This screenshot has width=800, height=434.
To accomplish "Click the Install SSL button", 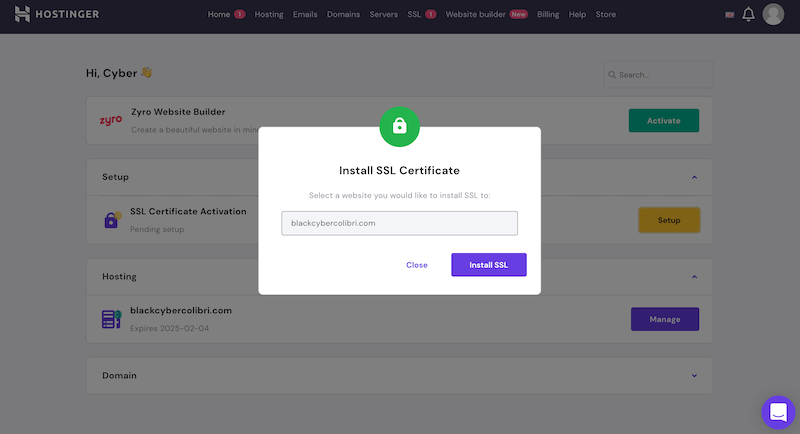I will coord(489,265).
